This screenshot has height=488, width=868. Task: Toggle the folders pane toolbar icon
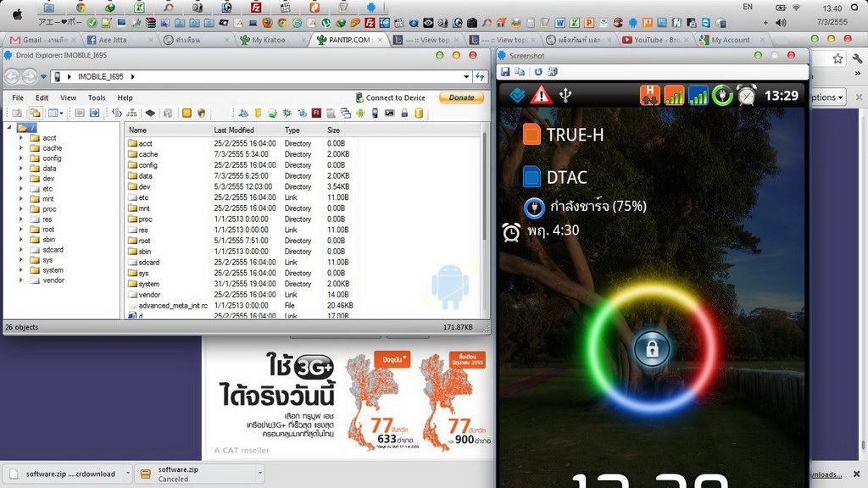35,113
